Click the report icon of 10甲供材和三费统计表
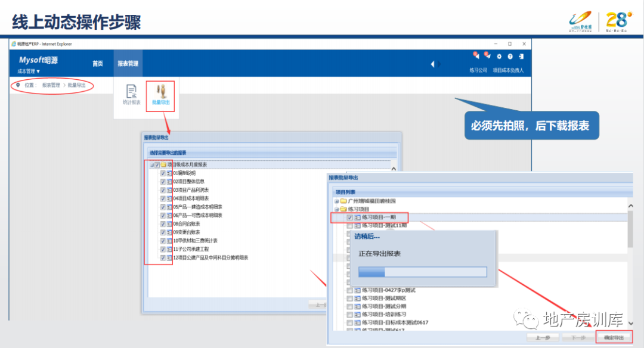 (x=169, y=241)
